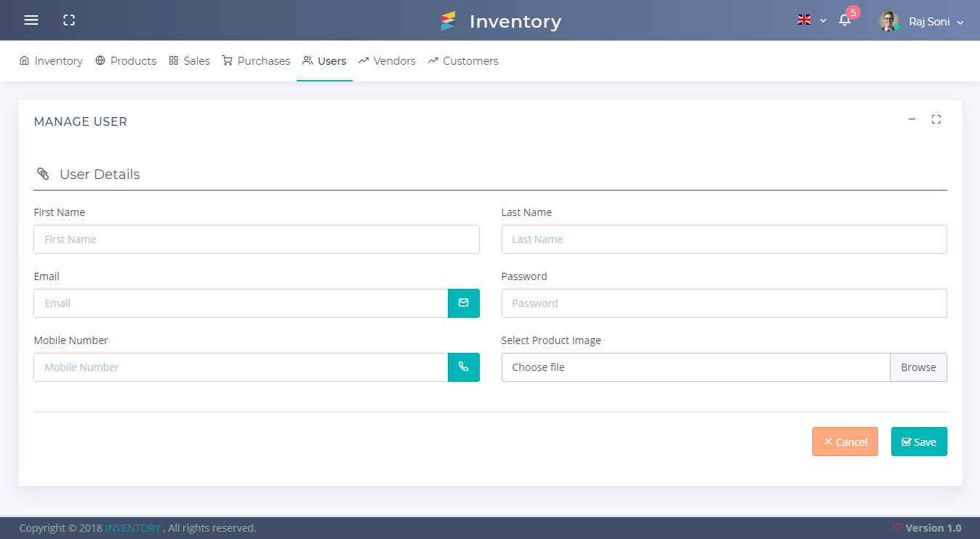Toggle fullscreen icon in top header
This screenshot has height=539, width=980.
pos(69,20)
